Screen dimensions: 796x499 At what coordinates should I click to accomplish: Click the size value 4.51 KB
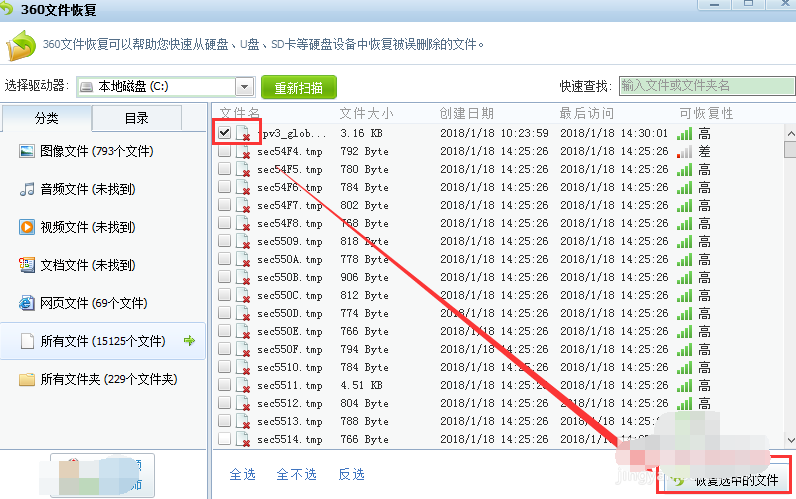click(x=361, y=385)
